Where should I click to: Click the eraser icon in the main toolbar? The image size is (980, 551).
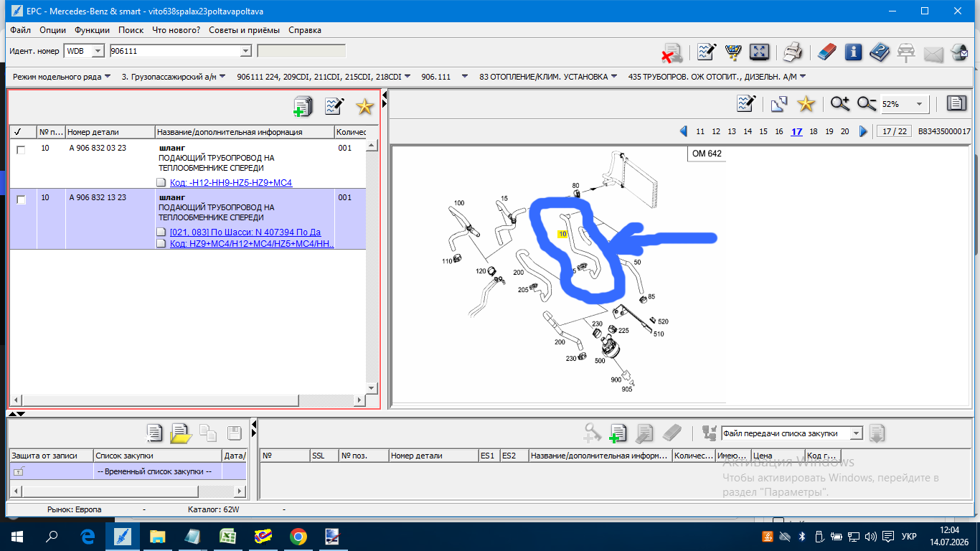coord(826,52)
